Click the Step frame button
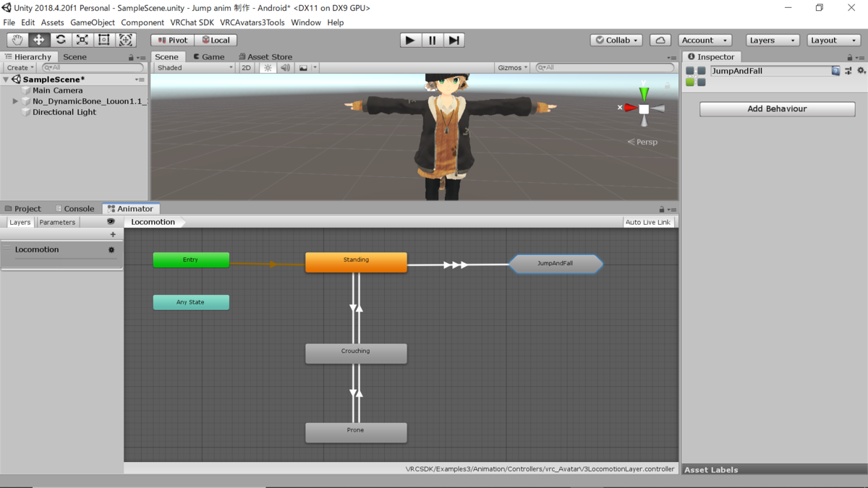868x488 pixels. [454, 40]
